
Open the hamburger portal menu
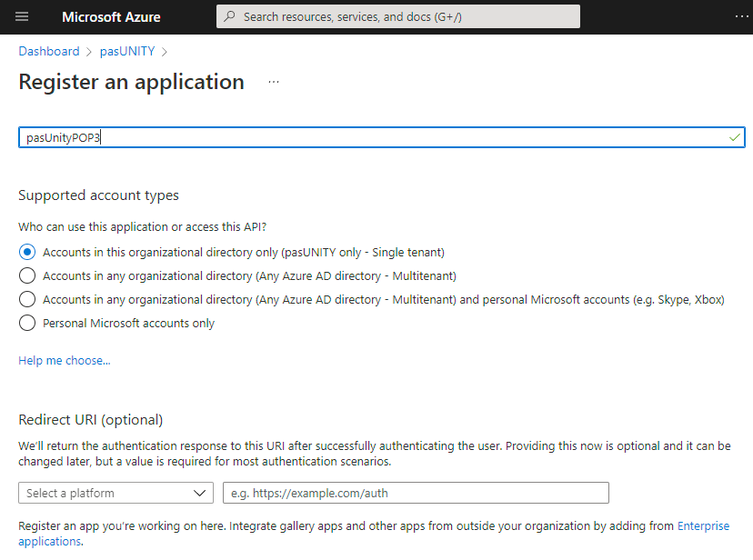tap(22, 16)
